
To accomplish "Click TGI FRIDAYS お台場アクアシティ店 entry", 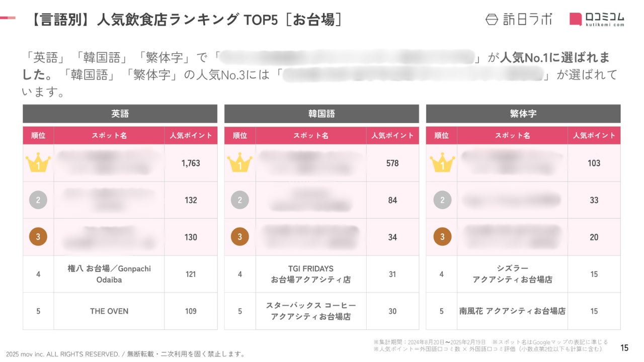I will pyautogui.click(x=310, y=274).
